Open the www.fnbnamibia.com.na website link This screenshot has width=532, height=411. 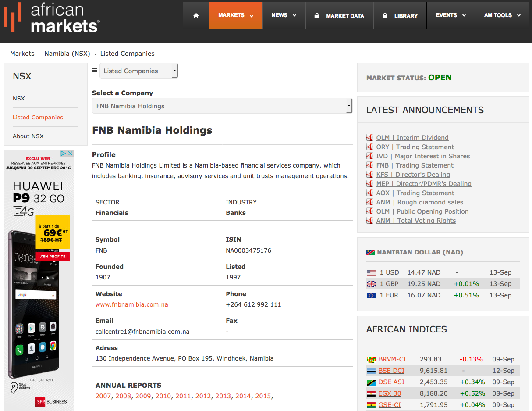pos(132,304)
